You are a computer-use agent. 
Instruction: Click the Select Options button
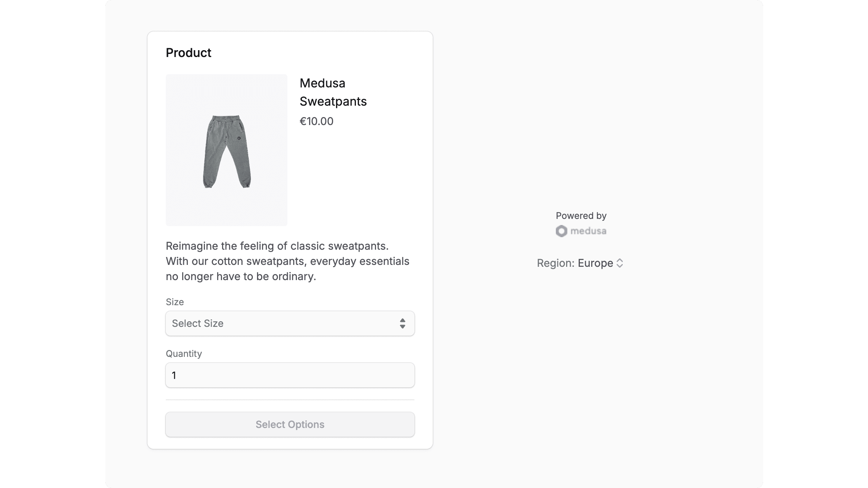[290, 424]
